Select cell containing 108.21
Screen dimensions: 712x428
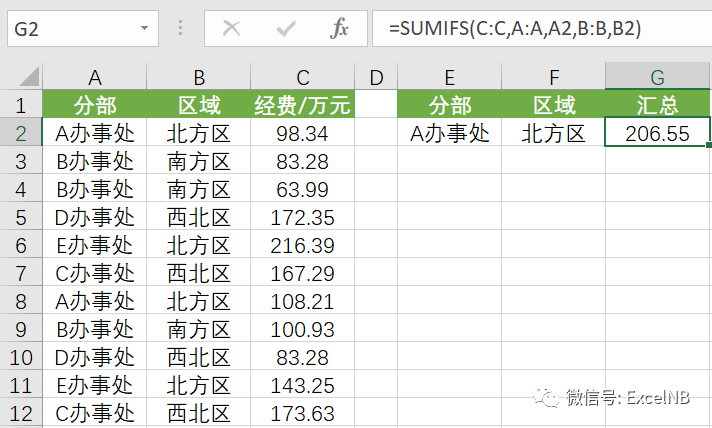302,301
